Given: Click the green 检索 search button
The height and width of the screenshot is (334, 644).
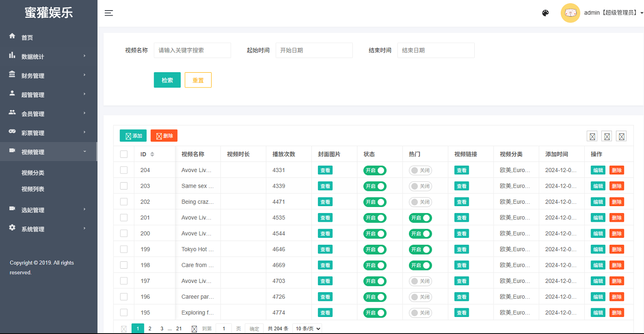Looking at the screenshot, I should tap(167, 80).
